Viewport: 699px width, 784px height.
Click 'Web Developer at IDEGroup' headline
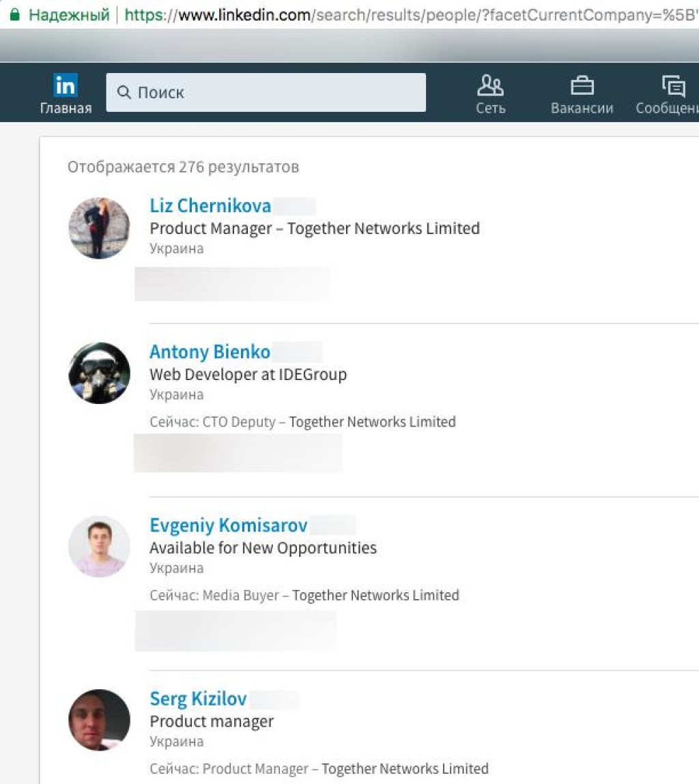(248, 375)
